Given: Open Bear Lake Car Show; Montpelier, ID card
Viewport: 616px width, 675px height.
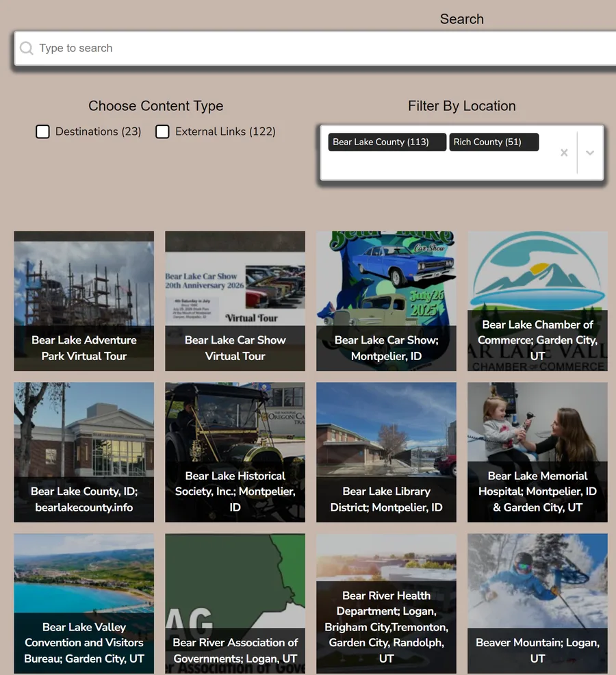Looking at the screenshot, I should pos(386,301).
